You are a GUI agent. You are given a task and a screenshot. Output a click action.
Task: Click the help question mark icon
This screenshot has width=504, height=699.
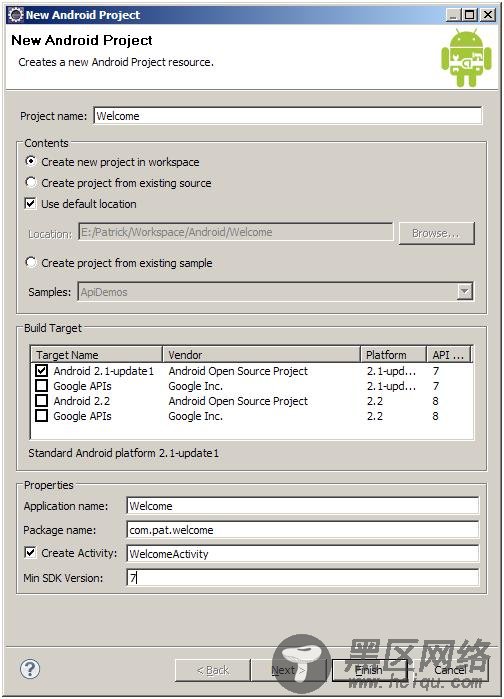(x=30, y=669)
